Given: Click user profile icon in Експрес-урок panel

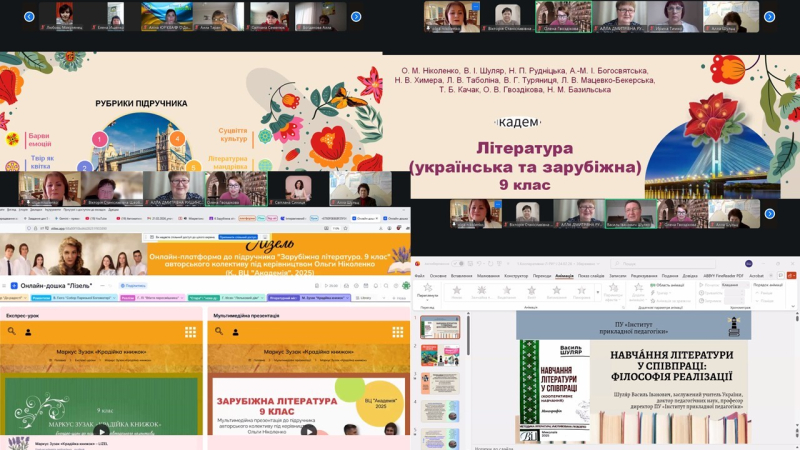Looking at the screenshot, I should click(x=28, y=332).
